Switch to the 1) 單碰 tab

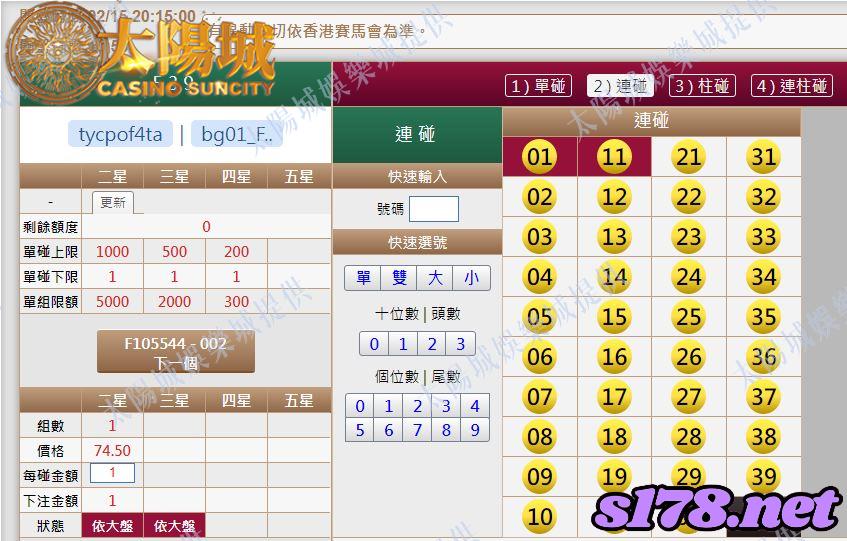click(x=538, y=86)
